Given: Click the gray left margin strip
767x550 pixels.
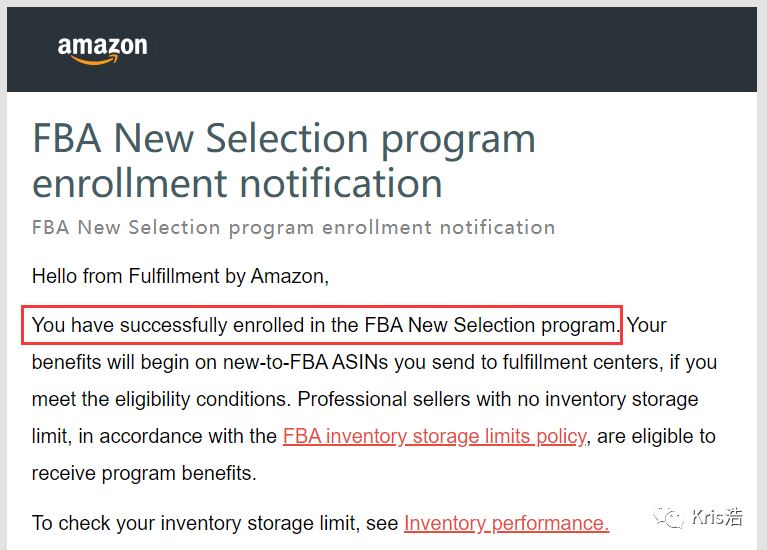Looking at the screenshot, I should coord(3,294).
